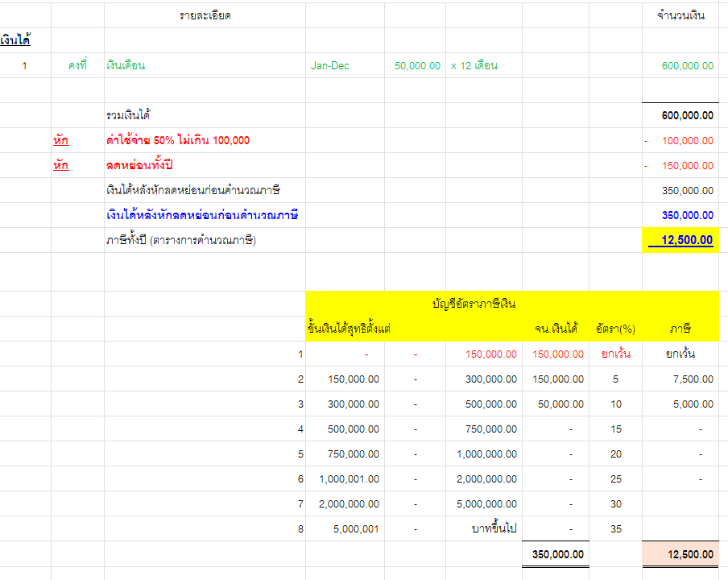Click the "x 12 เดือน" cell
728x580 pixels.
point(474,66)
